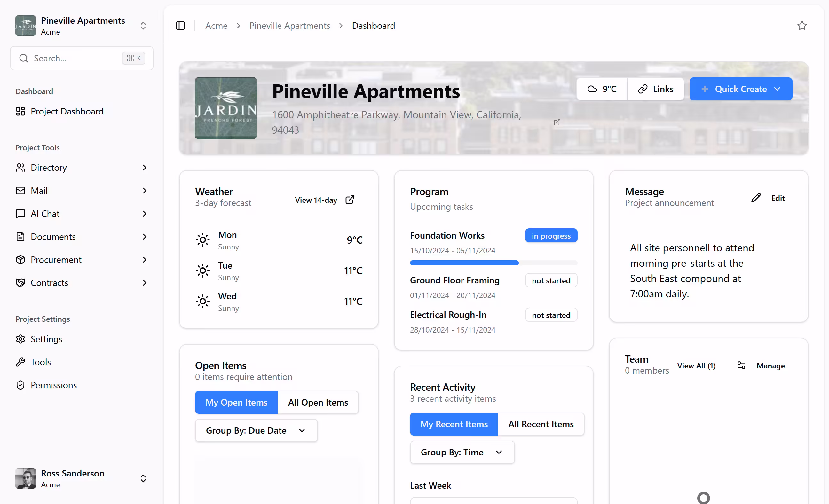Click the Manage team sliders icon
This screenshot has height=504, width=829.
741,366
